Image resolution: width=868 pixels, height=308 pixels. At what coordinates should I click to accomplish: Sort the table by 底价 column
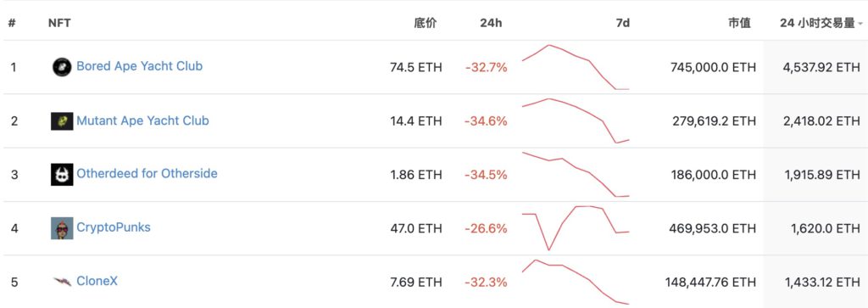(426, 23)
